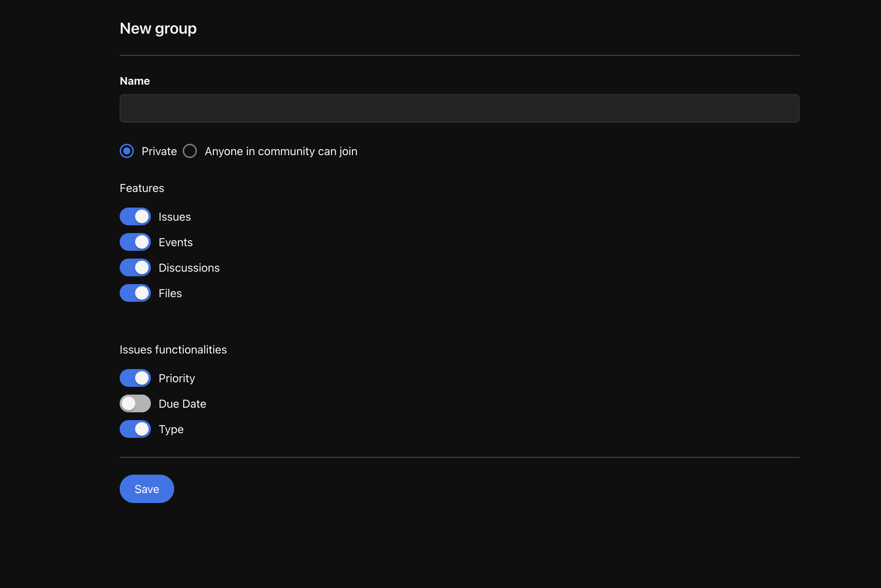
Task: Click the 'Anyone in community can join' text
Action: [281, 151]
